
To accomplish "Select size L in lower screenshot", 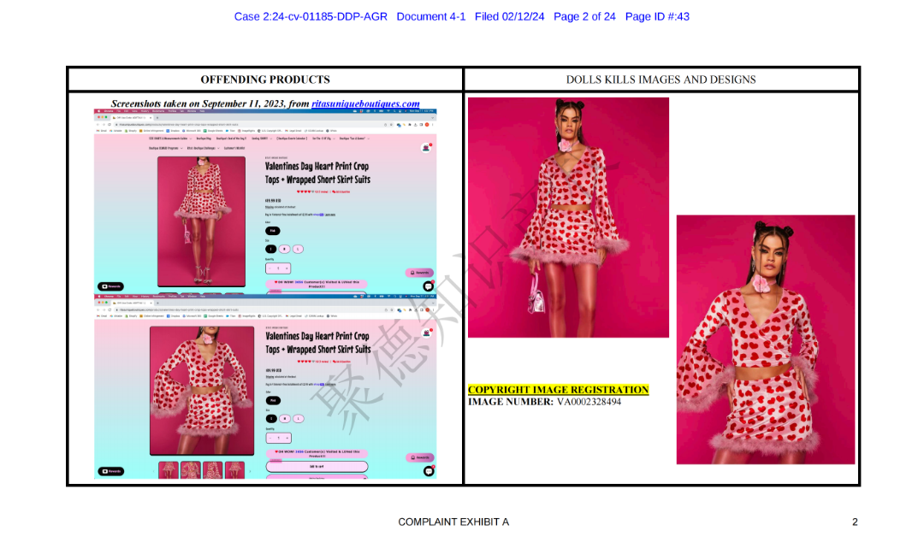I will coord(299,419).
